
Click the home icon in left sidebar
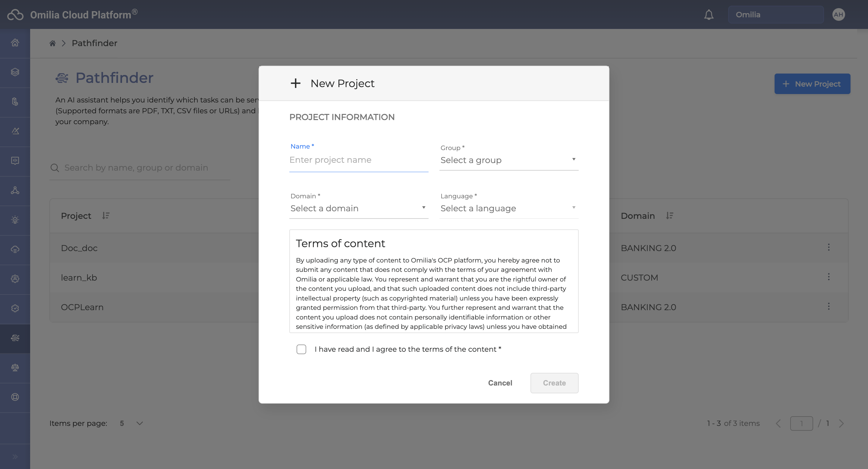15,43
